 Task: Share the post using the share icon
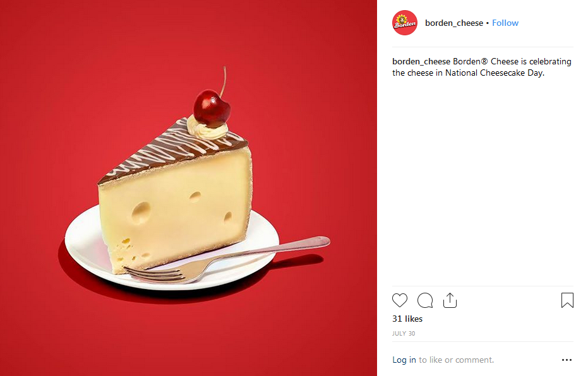(450, 300)
